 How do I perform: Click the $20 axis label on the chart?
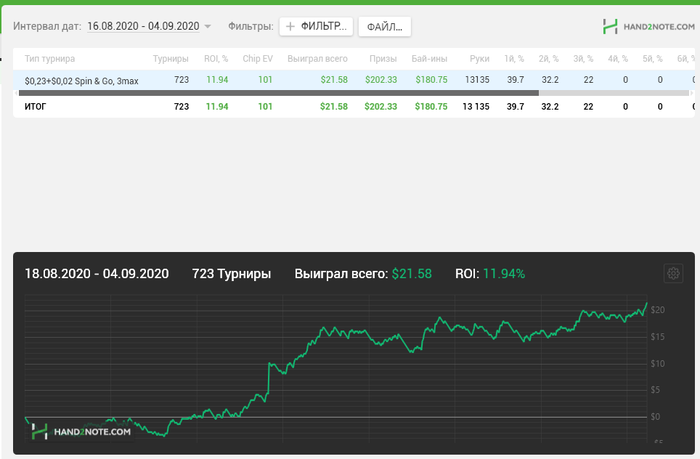(x=658, y=310)
